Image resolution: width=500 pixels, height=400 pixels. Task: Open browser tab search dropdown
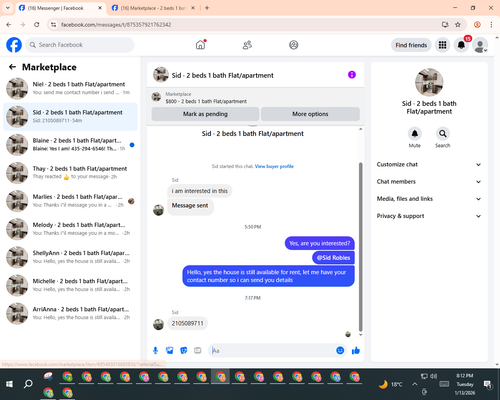click(8, 8)
